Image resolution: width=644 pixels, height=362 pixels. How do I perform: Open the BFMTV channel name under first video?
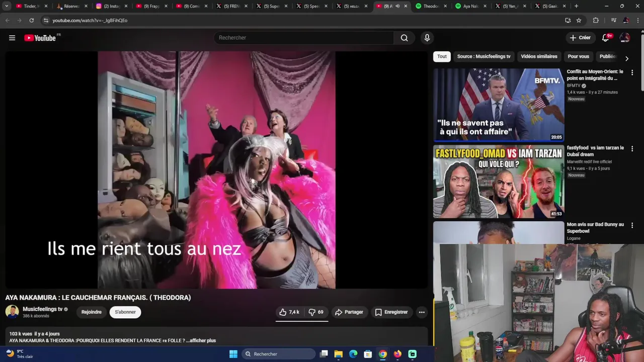point(574,85)
